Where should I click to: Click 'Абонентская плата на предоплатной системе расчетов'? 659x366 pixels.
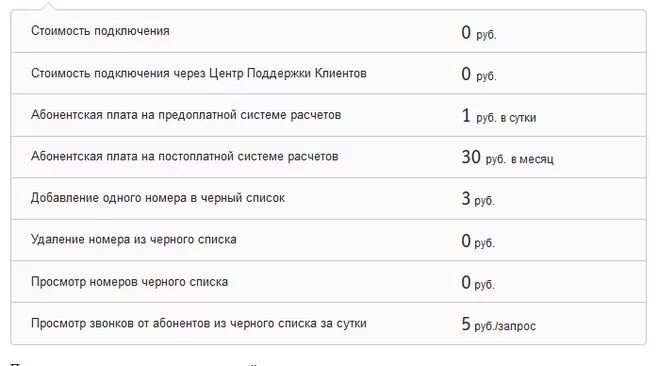click(x=186, y=115)
